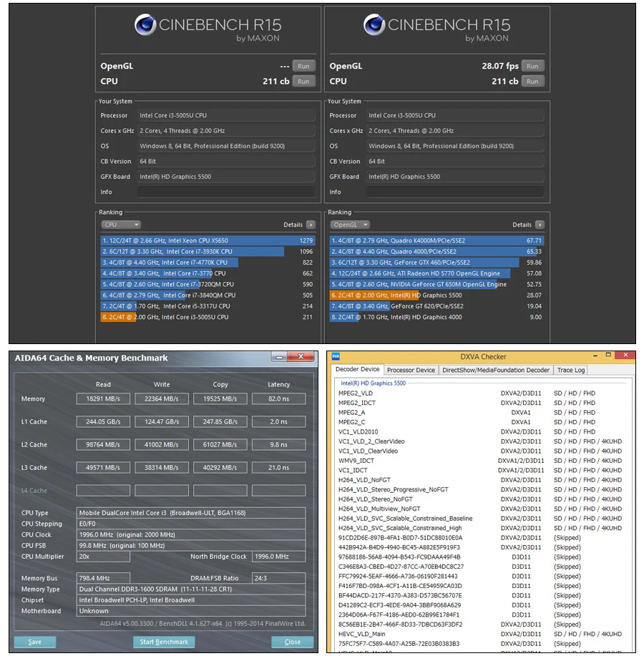Click Cinebench logo icon in right window
This screenshot has width=644, height=656.
pos(374,24)
